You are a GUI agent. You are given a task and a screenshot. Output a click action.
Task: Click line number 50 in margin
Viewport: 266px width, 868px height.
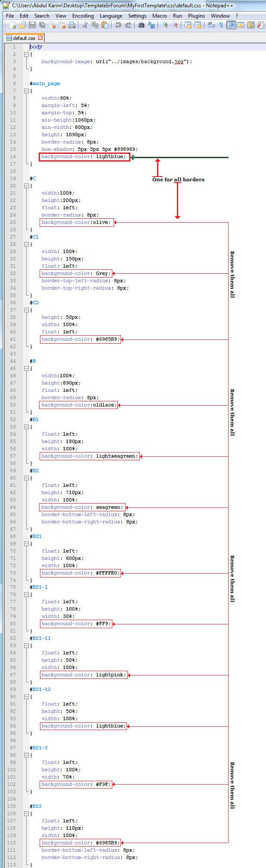point(13,405)
